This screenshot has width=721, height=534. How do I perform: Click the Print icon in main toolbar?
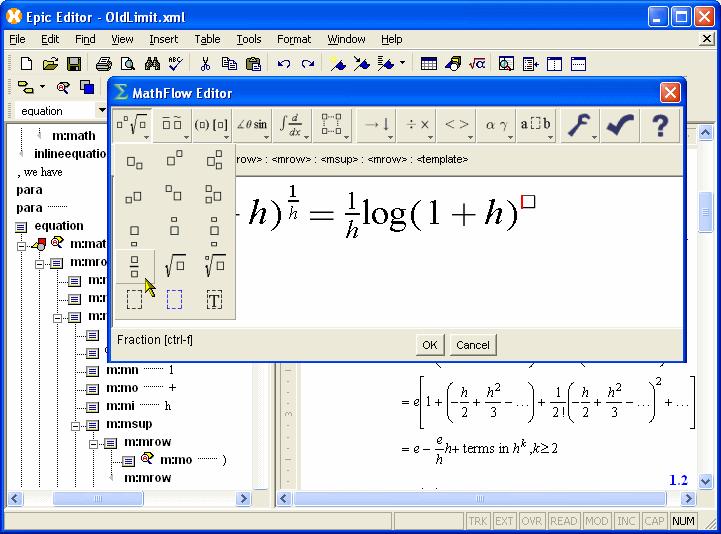pyautogui.click(x=103, y=64)
